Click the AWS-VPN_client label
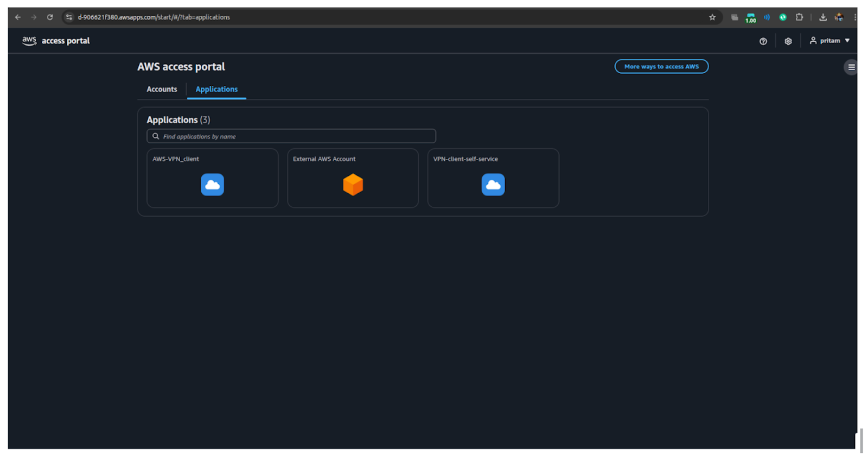 point(176,159)
